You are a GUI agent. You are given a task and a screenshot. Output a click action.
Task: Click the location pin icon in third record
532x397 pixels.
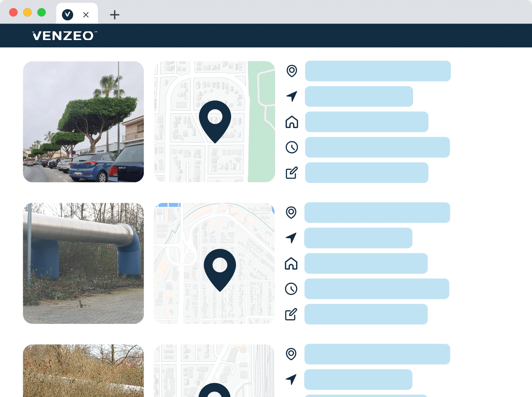(x=291, y=354)
